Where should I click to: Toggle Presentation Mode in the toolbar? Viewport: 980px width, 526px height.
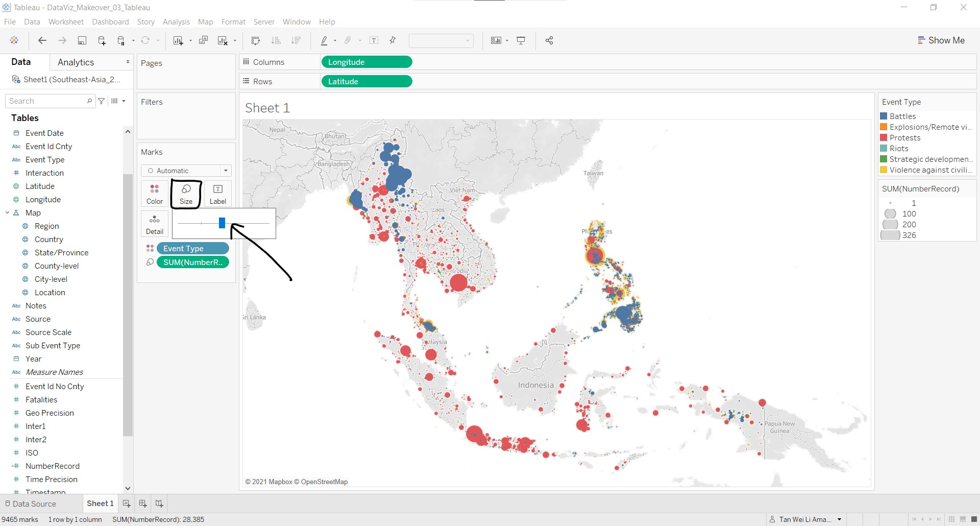(521, 41)
